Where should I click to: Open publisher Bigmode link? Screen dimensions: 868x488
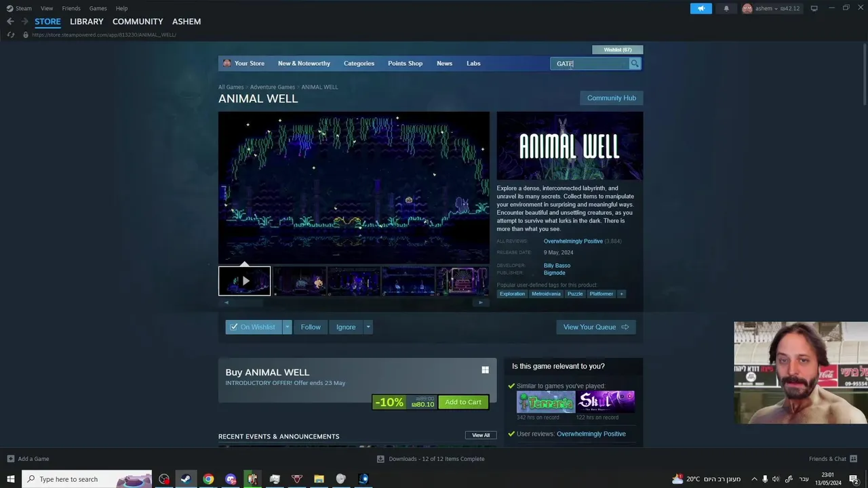[554, 273]
